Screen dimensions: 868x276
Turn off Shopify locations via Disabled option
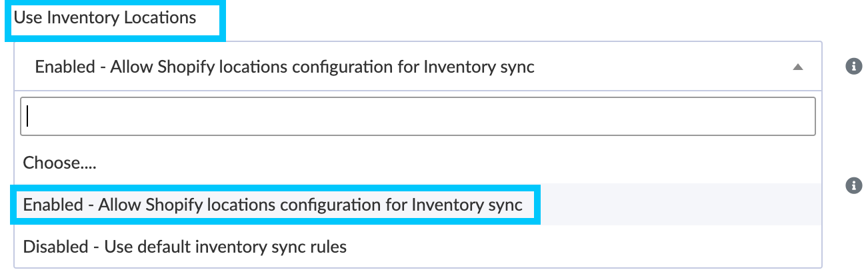(x=185, y=247)
